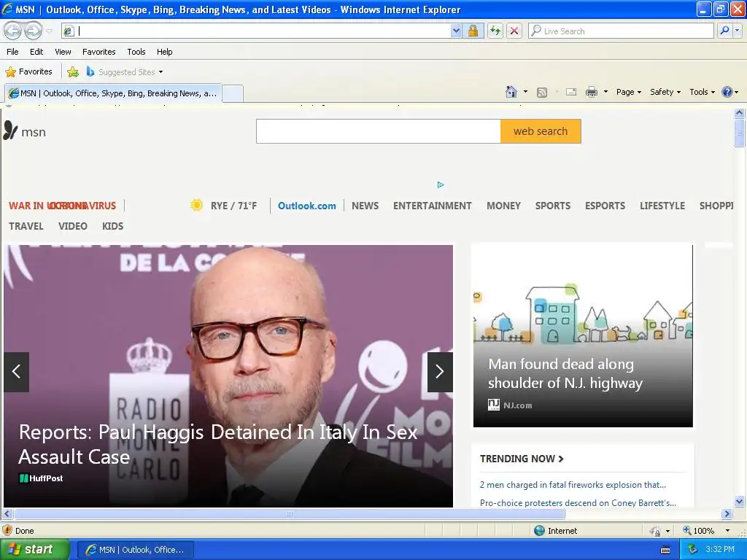Open the Favorites menu
747x560 pixels.
tap(99, 52)
